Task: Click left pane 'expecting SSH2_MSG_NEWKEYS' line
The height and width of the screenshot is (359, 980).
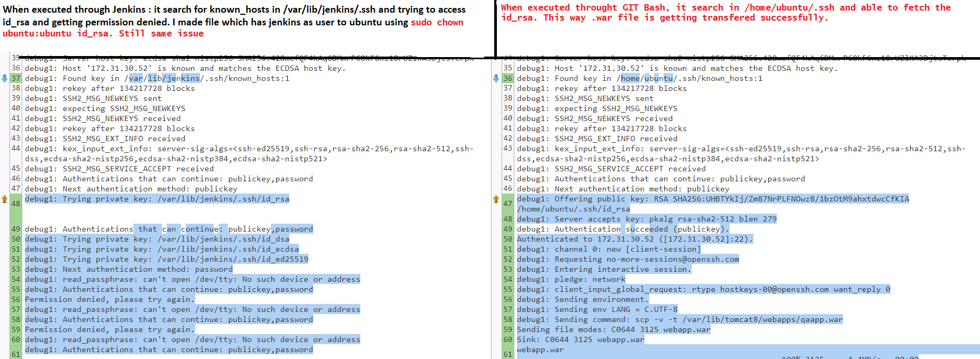Action: (105, 108)
